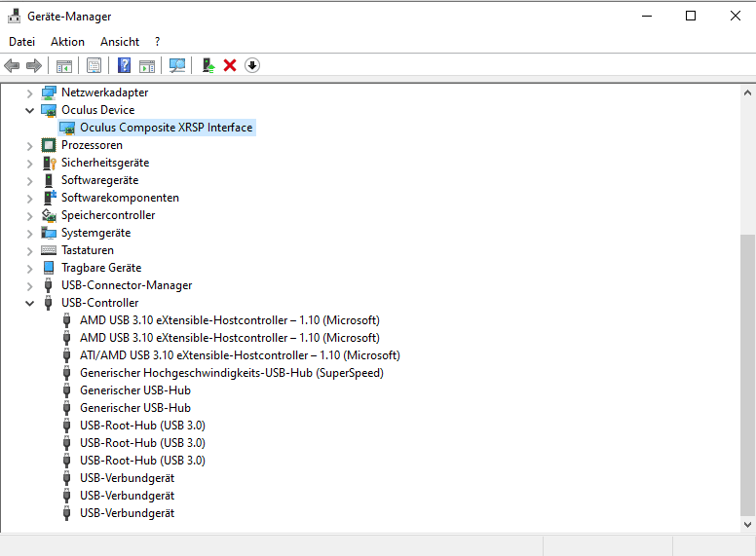Expand the Speichercontroller node
The height and width of the screenshot is (556, 756).
(29, 216)
